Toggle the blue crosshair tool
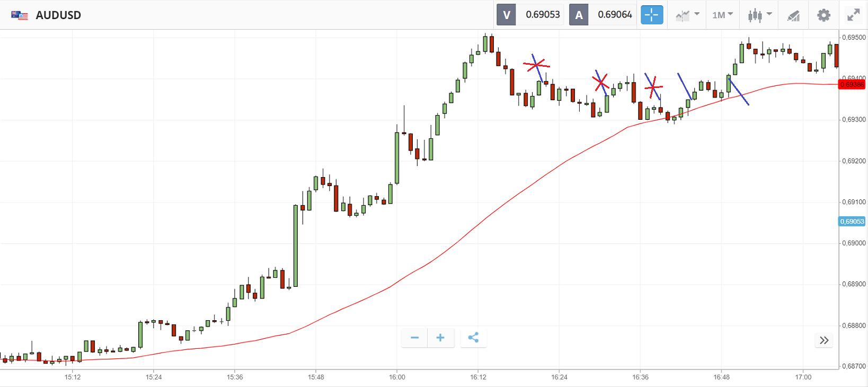The width and height of the screenshot is (868, 387). 651,15
